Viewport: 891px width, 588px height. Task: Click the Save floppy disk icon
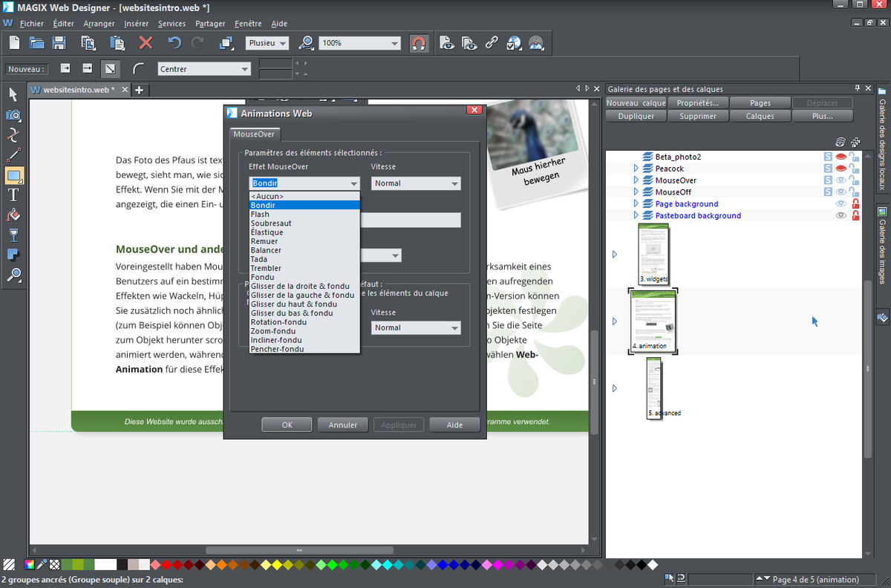tap(59, 43)
